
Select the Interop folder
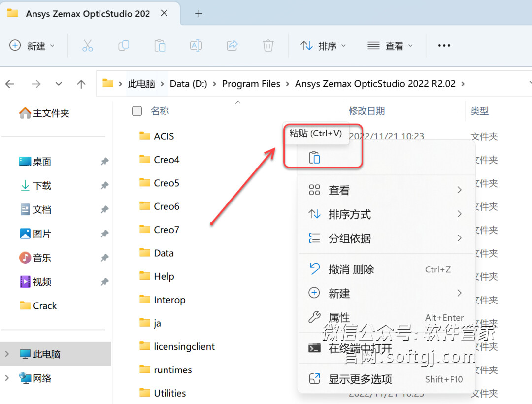pos(163,300)
